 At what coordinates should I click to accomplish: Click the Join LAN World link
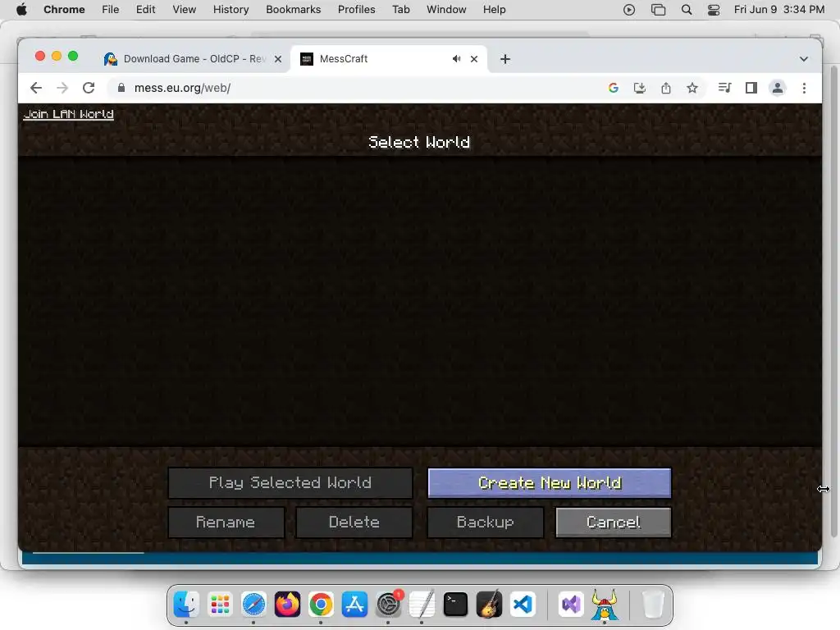69,114
